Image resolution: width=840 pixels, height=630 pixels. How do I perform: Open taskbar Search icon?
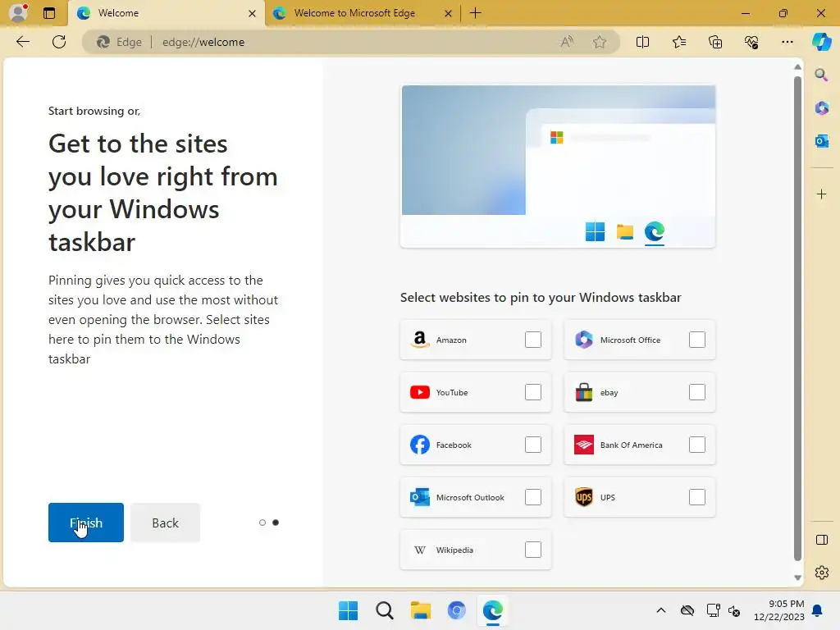[384, 610]
